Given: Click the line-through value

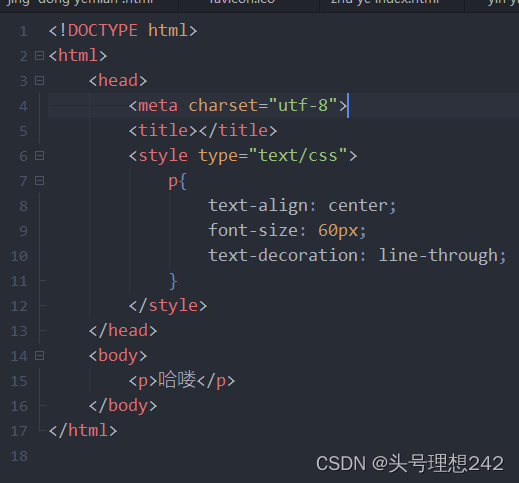Looking at the screenshot, I should coord(438,256).
